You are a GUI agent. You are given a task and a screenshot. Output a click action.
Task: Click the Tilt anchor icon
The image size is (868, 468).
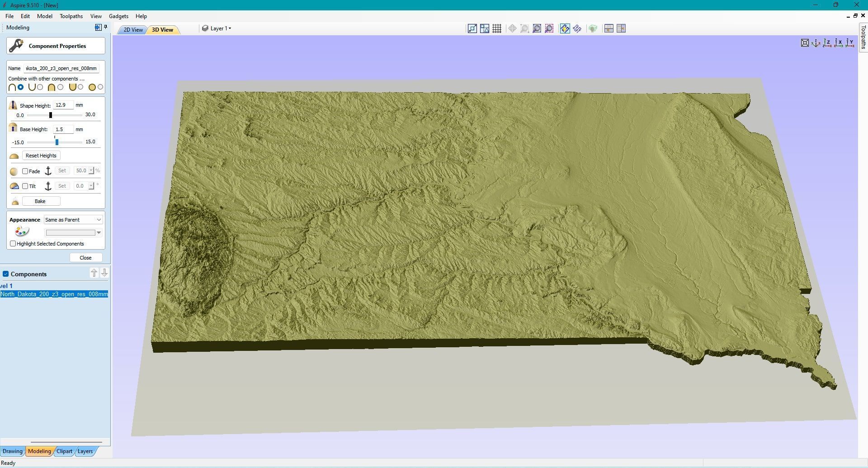tap(48, 186)
